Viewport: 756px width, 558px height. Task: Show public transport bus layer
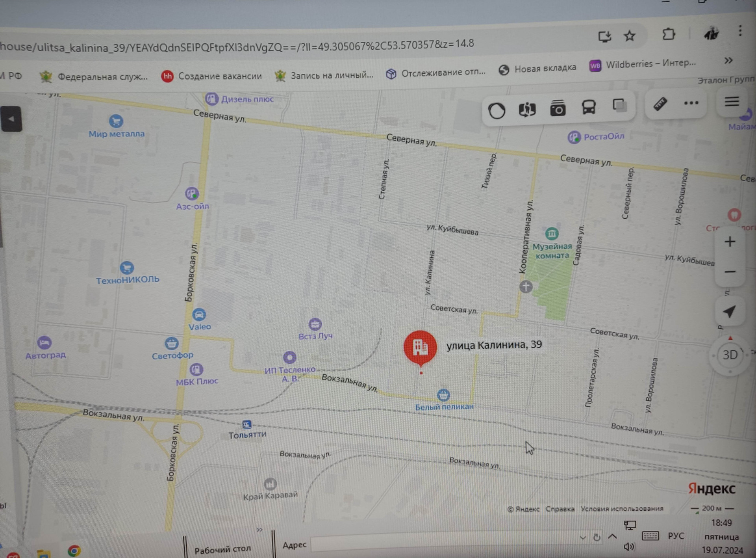[x=589, y=107]
